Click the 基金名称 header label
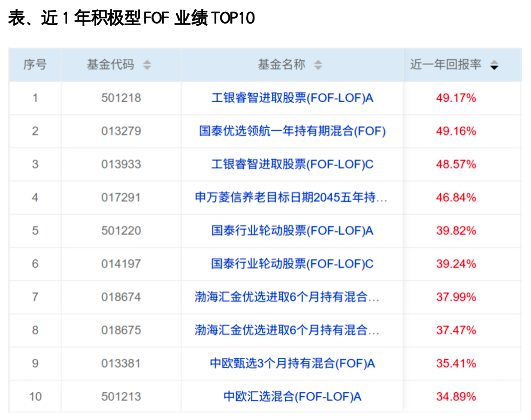Viewport: 531px width, 420px height. 281,64
